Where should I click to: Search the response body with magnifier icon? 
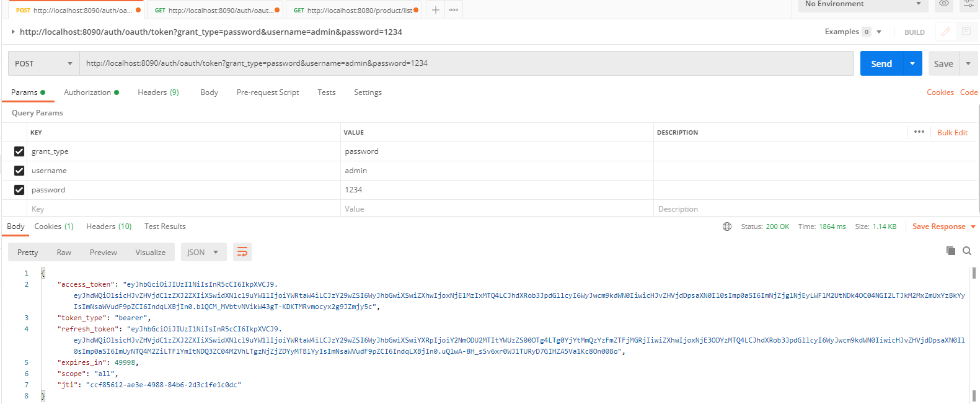(x=967, y=251)
